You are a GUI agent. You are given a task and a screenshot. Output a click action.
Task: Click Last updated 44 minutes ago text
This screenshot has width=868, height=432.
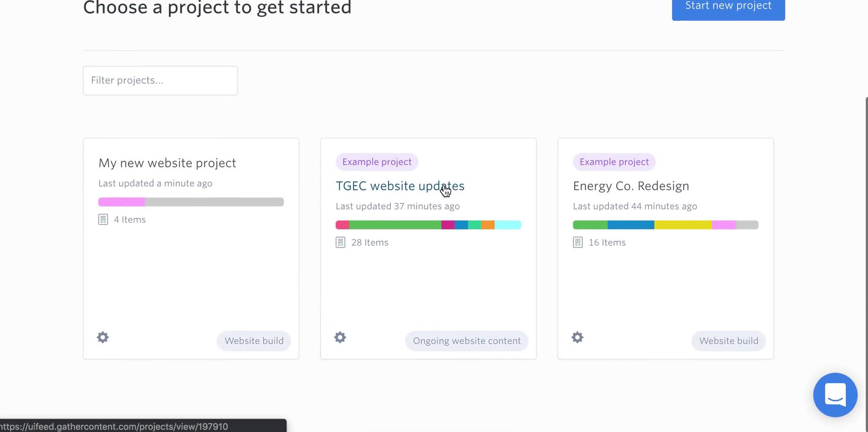click(635, 207)
